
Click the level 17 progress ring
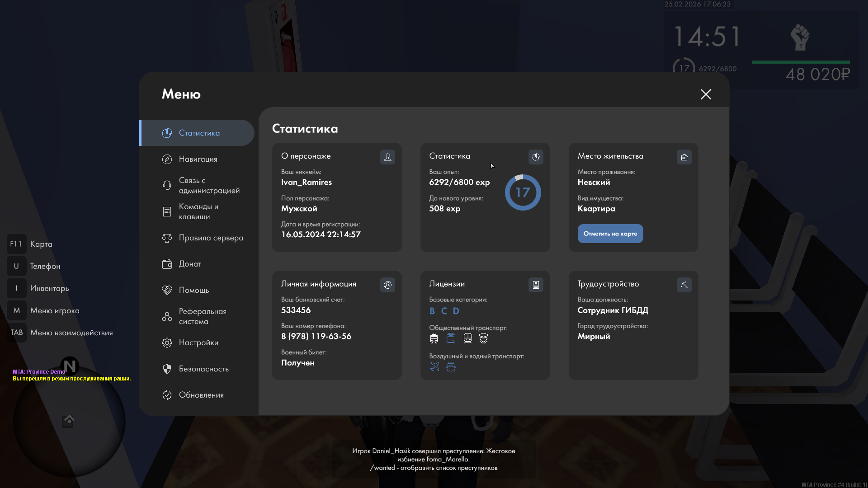(x=523, y=192)
